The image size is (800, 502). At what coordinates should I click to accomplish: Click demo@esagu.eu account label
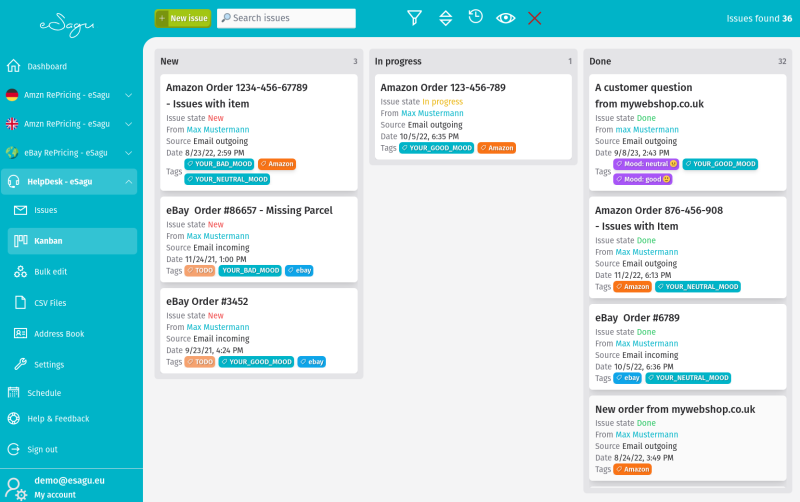(69, 481)
